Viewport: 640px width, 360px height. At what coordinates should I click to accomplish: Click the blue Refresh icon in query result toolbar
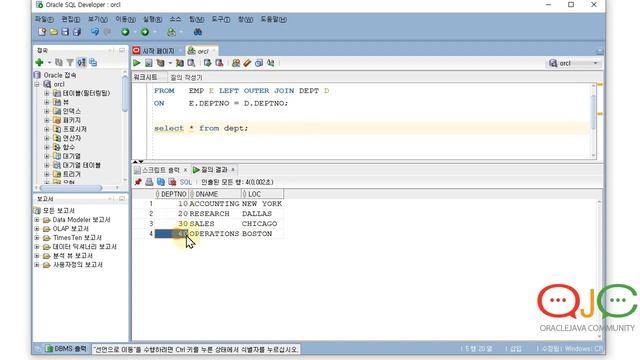click(x=161, y=182)
